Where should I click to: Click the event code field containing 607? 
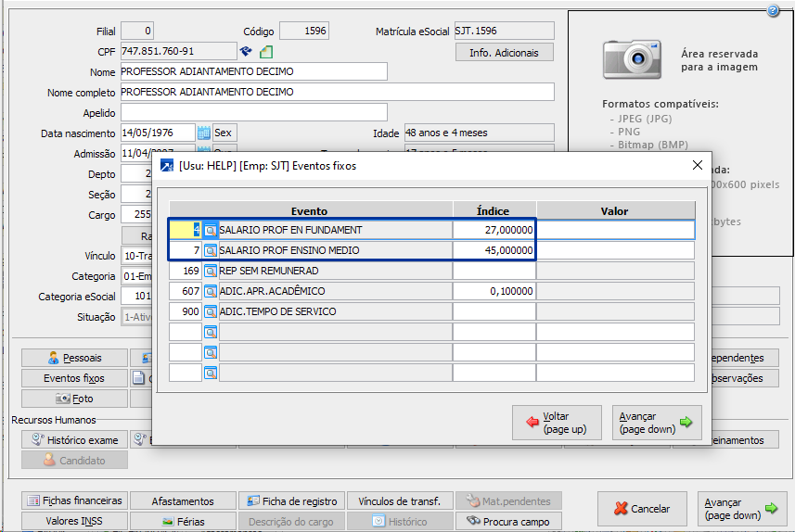tap(186, 291)
